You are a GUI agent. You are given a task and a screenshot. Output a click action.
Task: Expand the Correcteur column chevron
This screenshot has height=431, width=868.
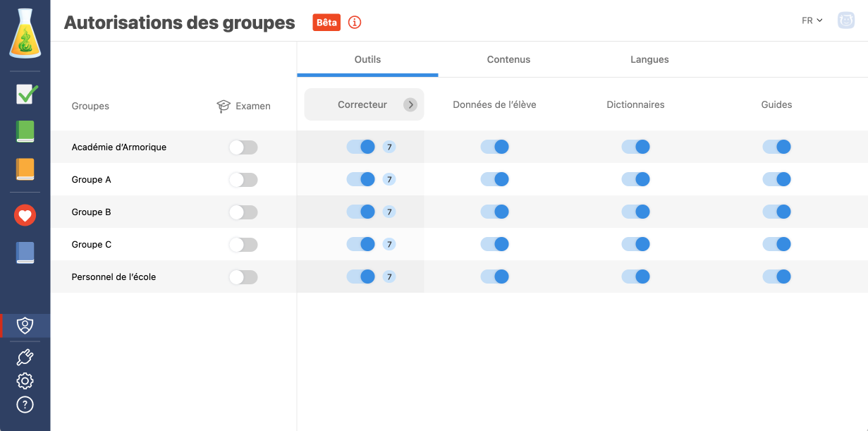tap(410, 105)
